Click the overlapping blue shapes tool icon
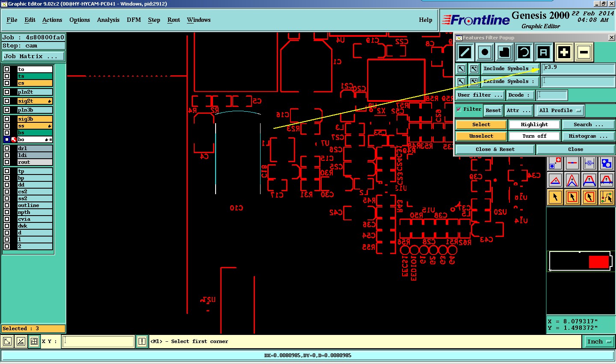 pyautogui.click(x=607, y=163)
